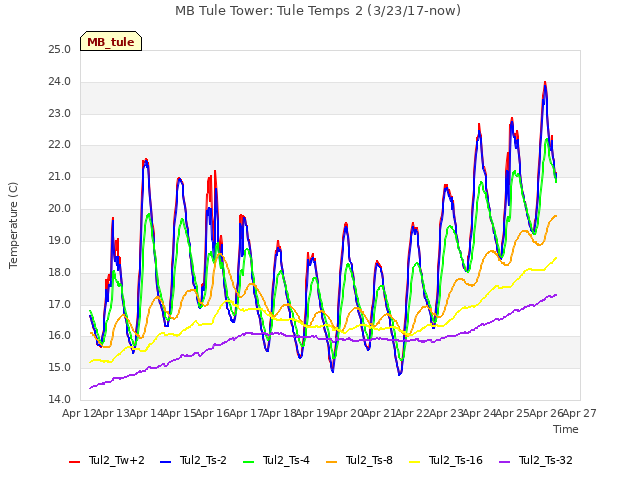Click the Apr 16 x-axis date label
640x480 pixels.
(x=213, y=413)
